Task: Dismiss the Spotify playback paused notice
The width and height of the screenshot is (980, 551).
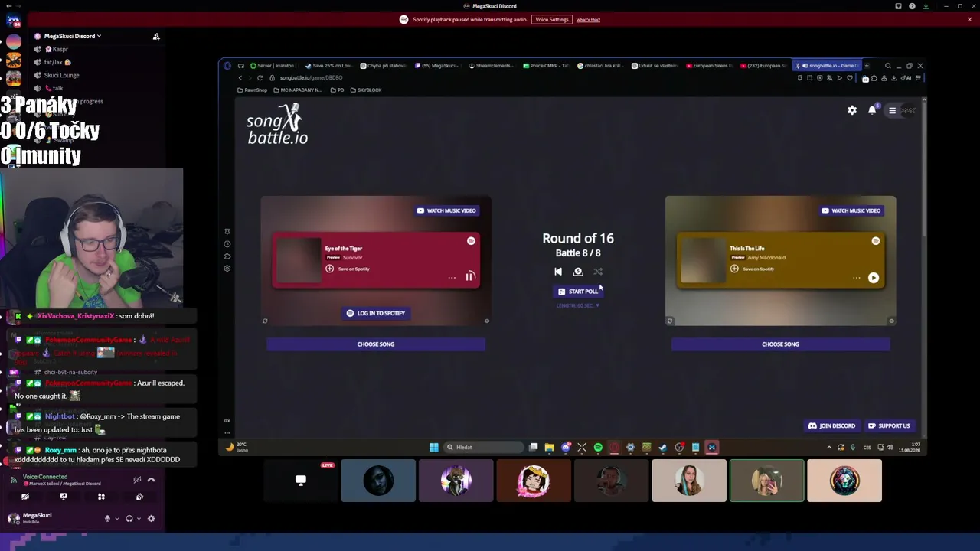Action: point(970,20)
